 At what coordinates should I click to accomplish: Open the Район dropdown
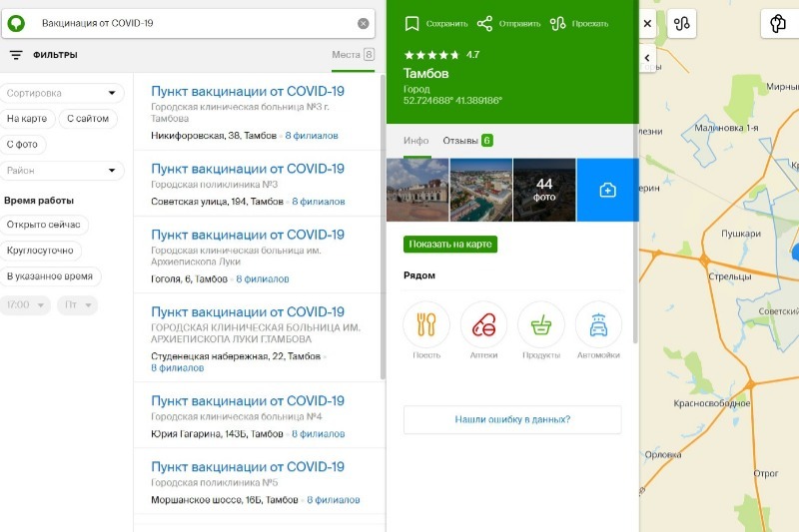tap(62, 170)
